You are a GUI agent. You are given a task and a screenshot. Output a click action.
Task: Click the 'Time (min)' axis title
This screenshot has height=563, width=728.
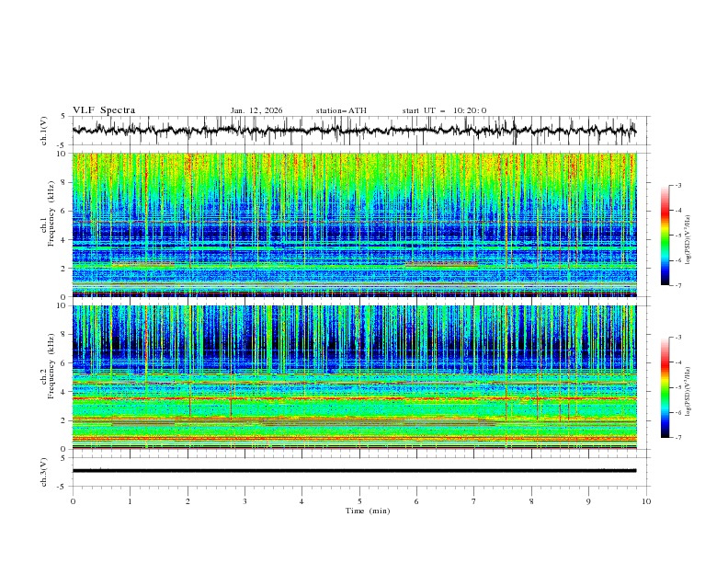(x=368, y=511)
